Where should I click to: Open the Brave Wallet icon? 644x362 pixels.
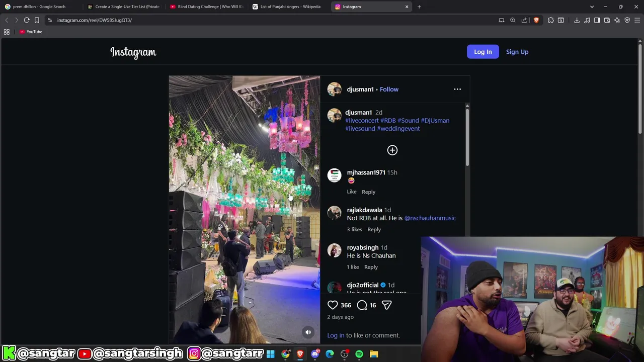click(607, 20)
